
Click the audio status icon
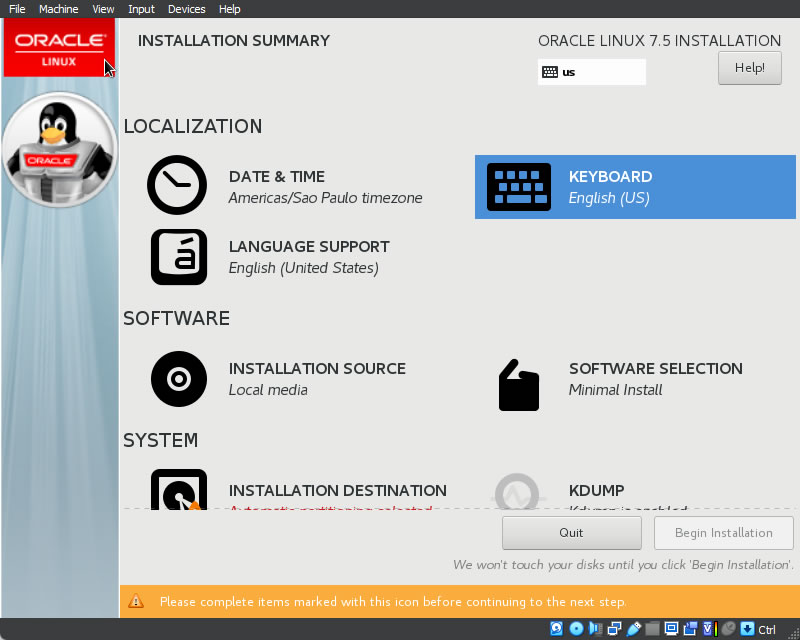click(x=595, y=629)
